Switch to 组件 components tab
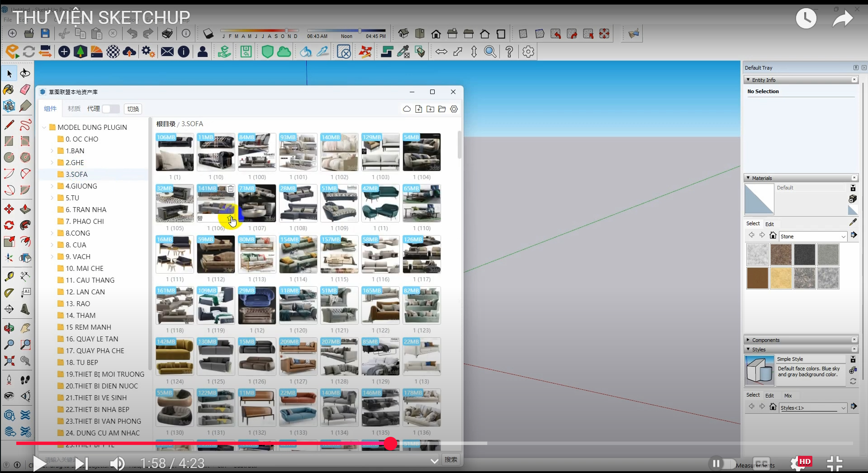This screenshot has width=868, height=473. [x=50, y=109]
